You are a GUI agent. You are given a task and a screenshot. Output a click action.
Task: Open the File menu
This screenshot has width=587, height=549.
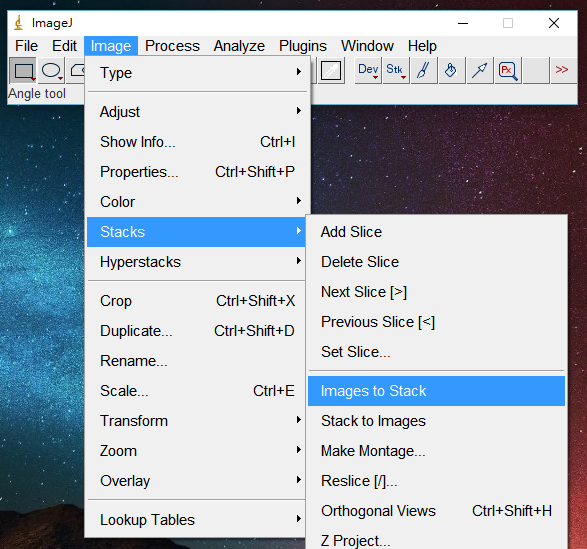pos(26,46)
